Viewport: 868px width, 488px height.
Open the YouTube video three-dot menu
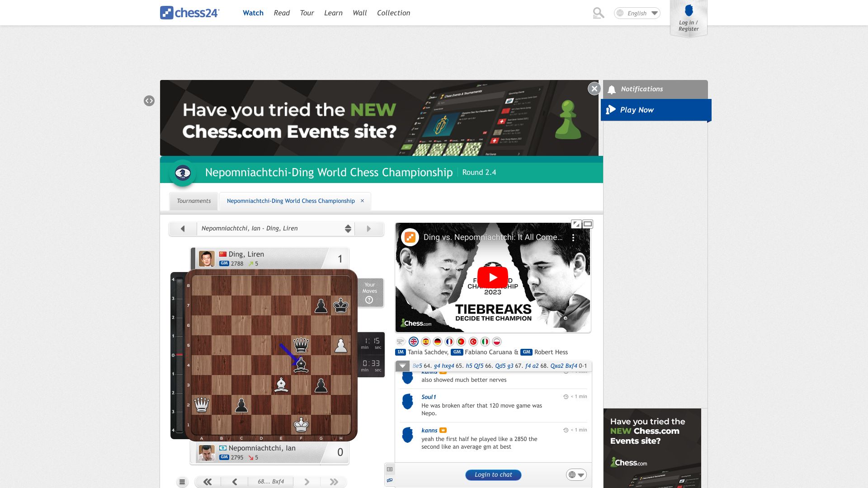pyautogui.click(x=573, y=237)
